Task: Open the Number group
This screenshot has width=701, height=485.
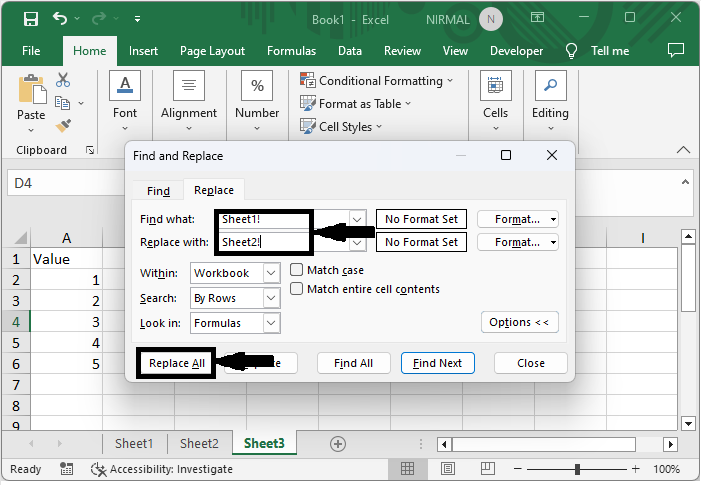Action: 257,101
